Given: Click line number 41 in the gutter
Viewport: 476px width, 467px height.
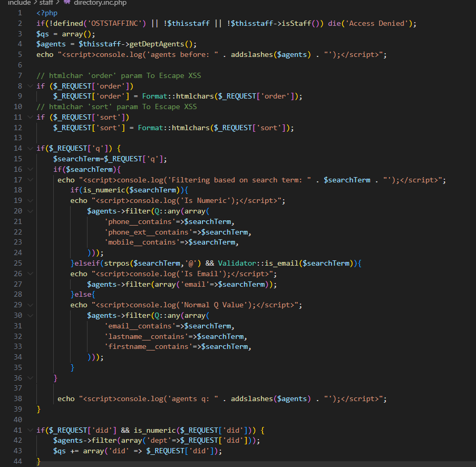Looking at the screenshot, I should 18,430.
